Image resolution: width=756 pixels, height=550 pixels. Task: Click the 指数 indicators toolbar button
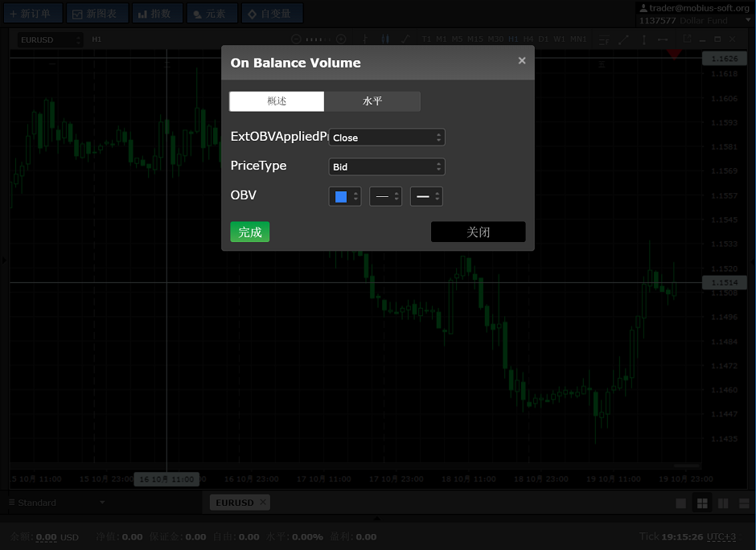(156, 13)
